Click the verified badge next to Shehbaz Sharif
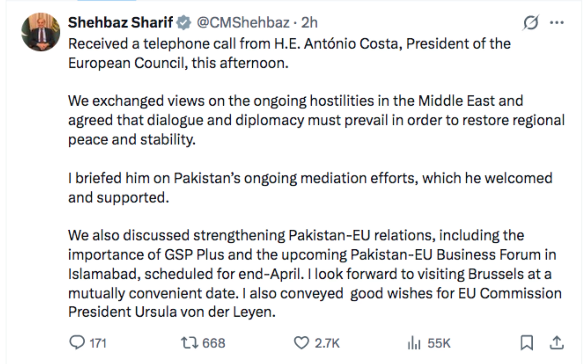 click(x=184, y=22)
